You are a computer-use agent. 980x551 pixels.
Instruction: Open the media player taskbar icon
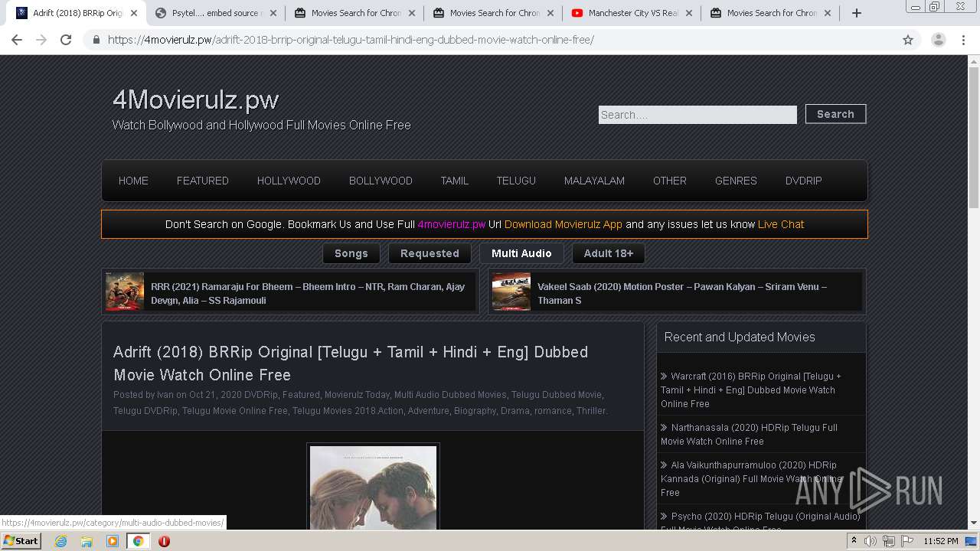[112, 541]
